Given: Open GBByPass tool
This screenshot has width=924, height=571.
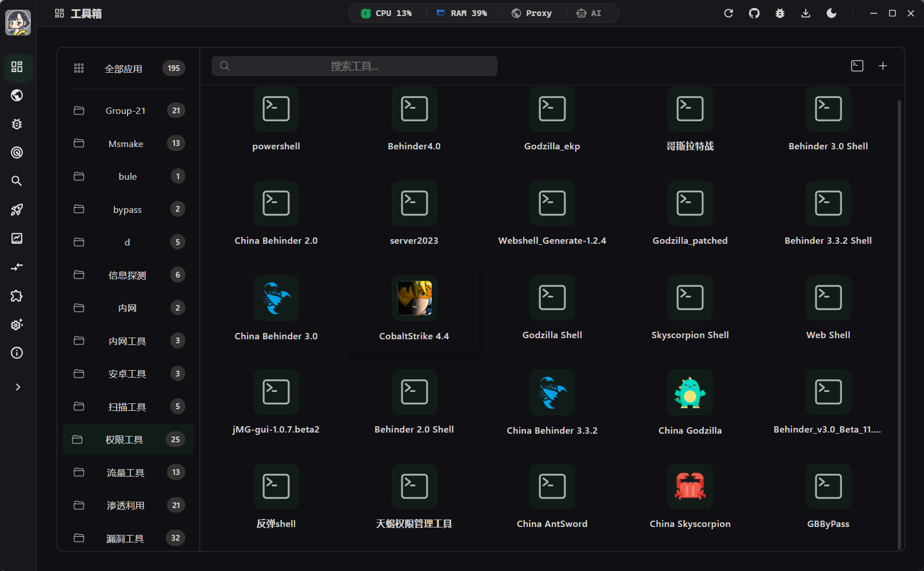Looking at the screenshot, I should (829, 498).
